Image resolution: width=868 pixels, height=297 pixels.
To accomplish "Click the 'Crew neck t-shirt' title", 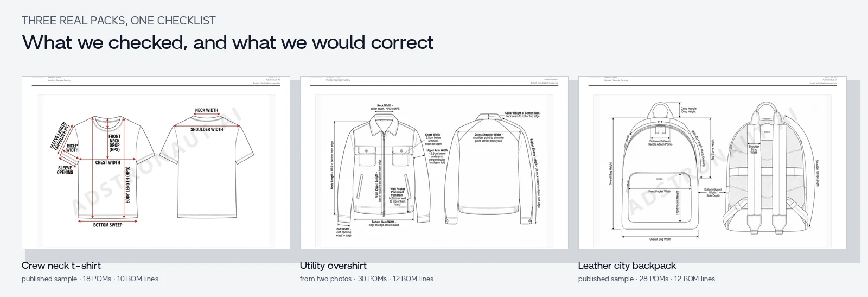I will [61, 266].
